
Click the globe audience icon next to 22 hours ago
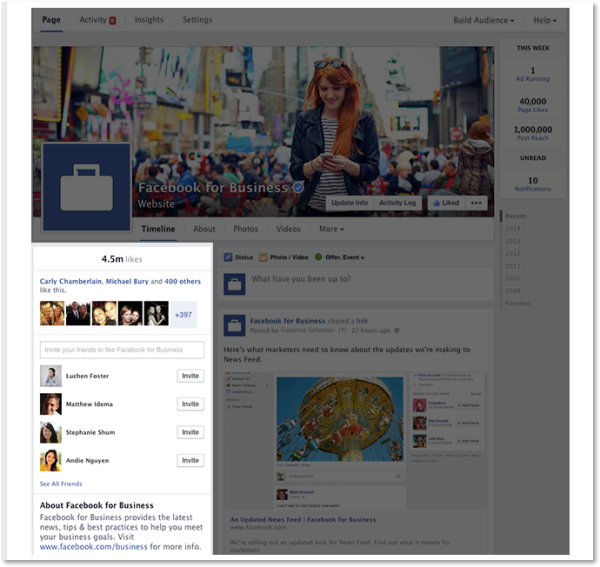(x=396, y=330)
